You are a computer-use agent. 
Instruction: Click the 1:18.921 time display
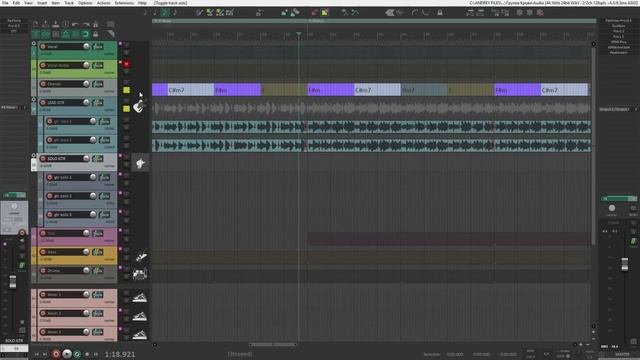pos(120,354)
